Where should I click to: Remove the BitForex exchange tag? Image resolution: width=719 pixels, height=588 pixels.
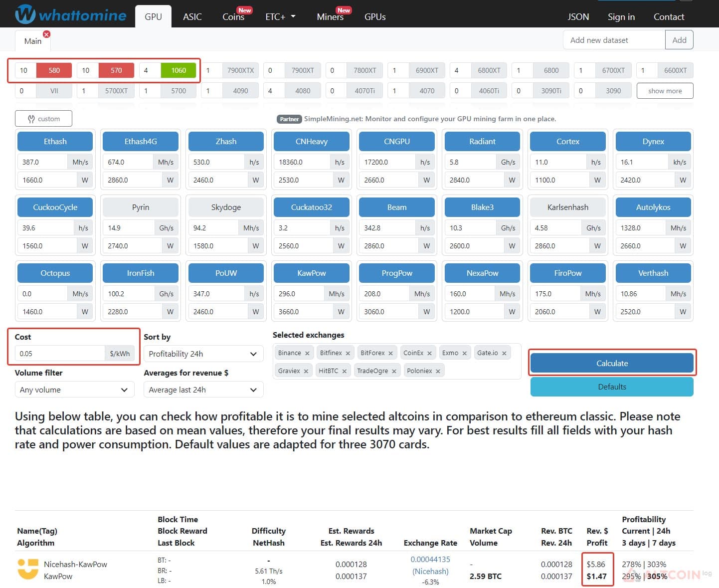point(390,353)
